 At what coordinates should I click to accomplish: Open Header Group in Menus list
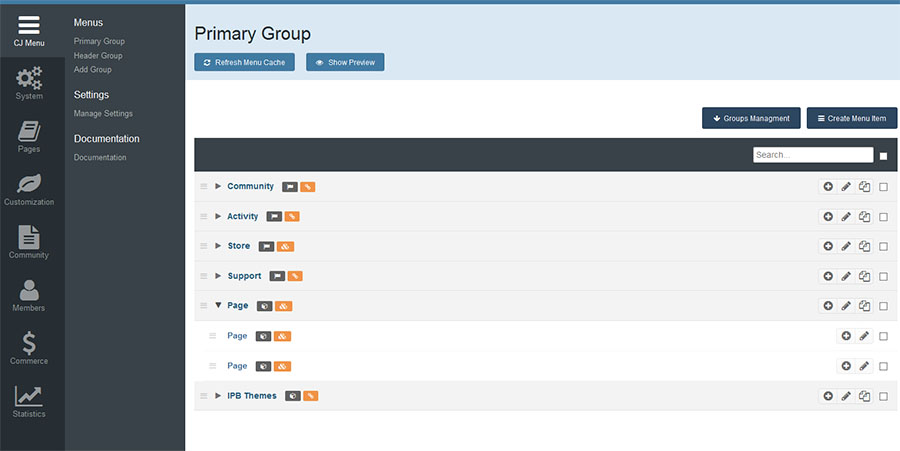click(98, 56)
